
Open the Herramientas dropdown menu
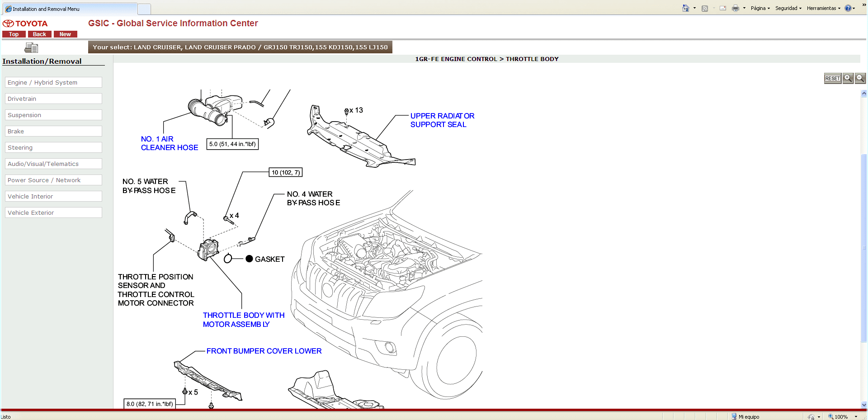point(823,8)
